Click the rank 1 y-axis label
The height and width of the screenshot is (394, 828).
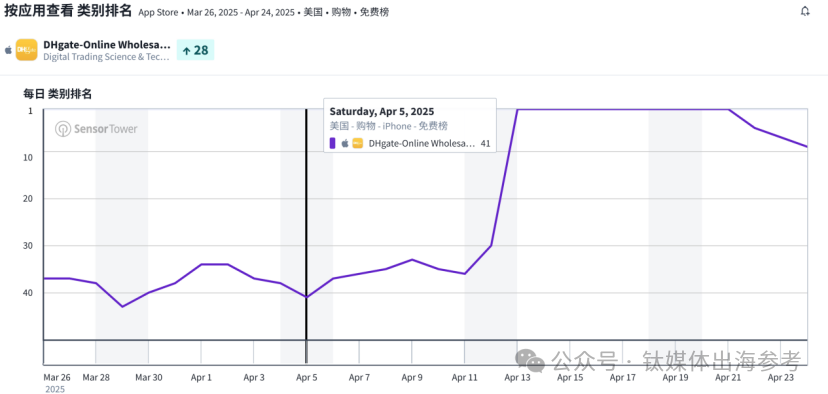tap(30, 110)
